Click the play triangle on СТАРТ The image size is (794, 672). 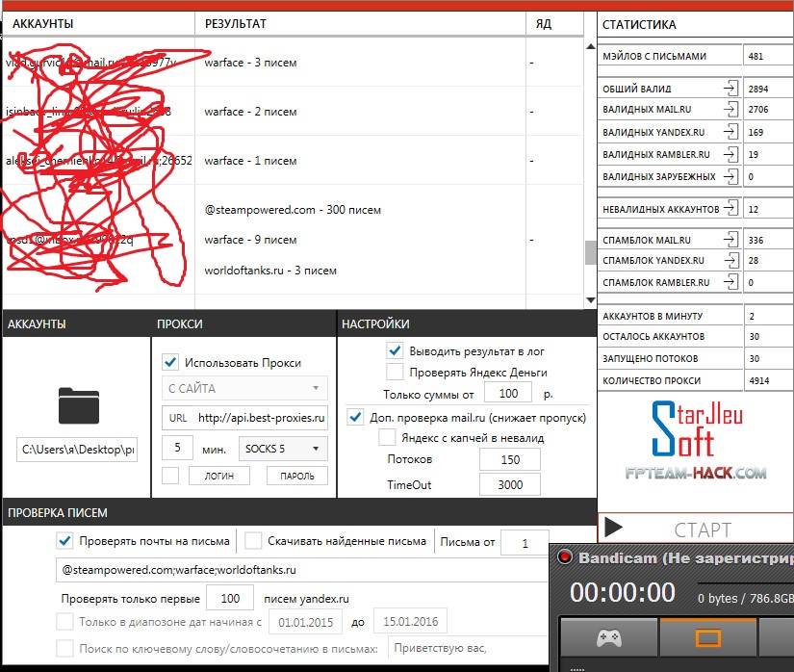(614, 528)
